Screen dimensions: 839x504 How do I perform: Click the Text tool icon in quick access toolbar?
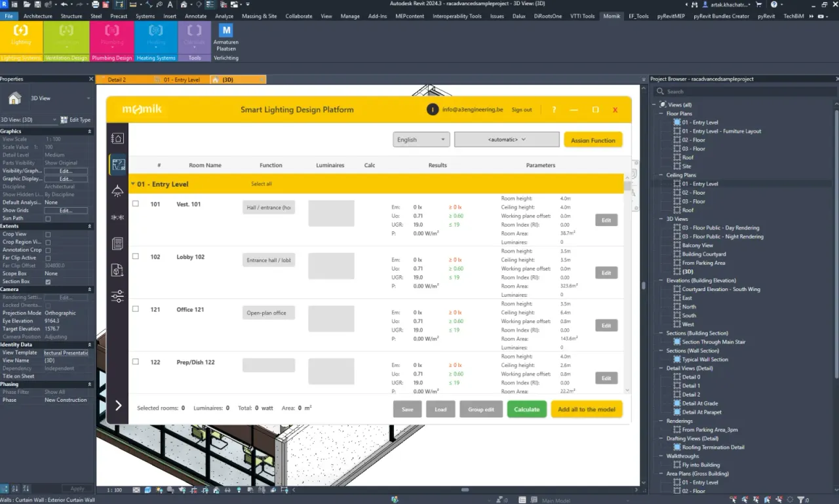(170, 5)
